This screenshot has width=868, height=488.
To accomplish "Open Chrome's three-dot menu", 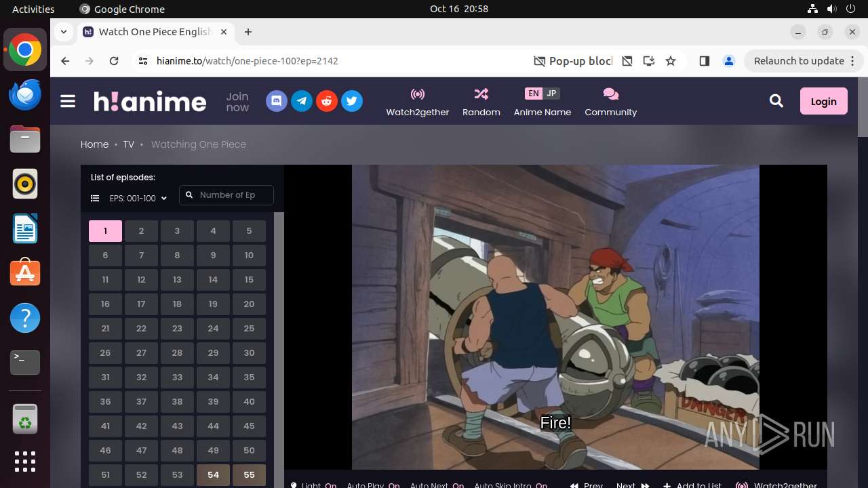I will [x=852, y=61].
